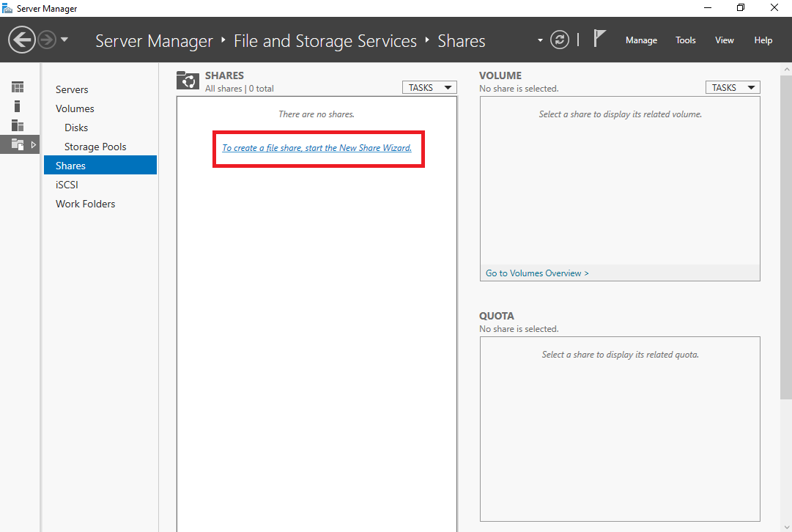Open the TASKS dropdown in the SHARES panel
792x532 pixels.
point(429,86)
